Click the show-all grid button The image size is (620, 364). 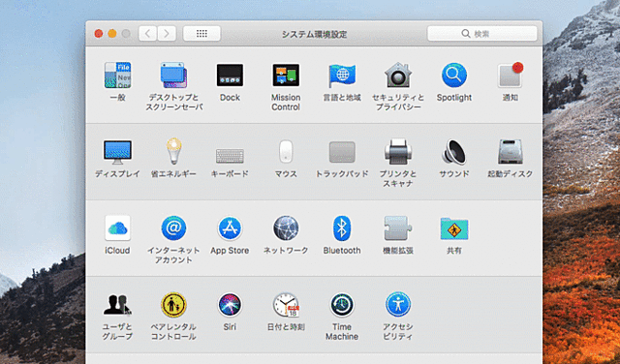201,34
